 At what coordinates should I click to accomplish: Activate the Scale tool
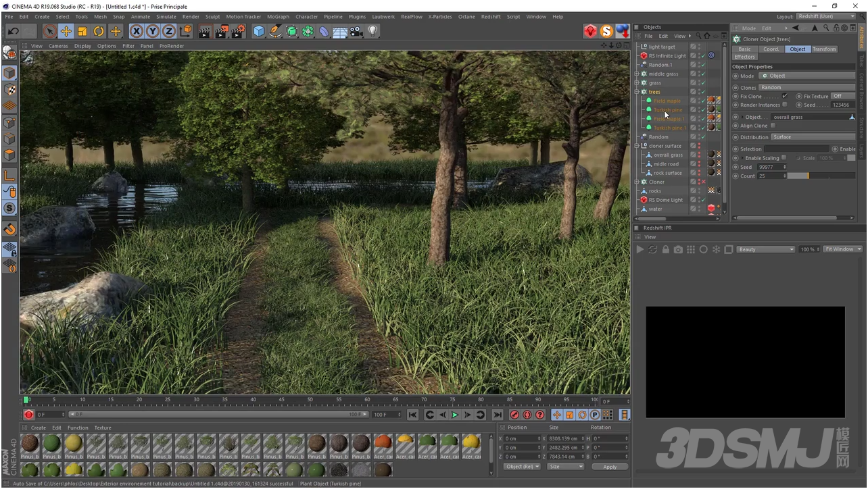click(x=82, y=31)
